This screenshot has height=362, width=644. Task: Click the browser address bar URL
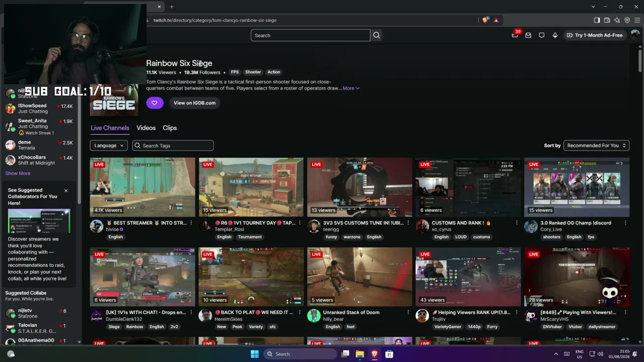click(215, 20)
